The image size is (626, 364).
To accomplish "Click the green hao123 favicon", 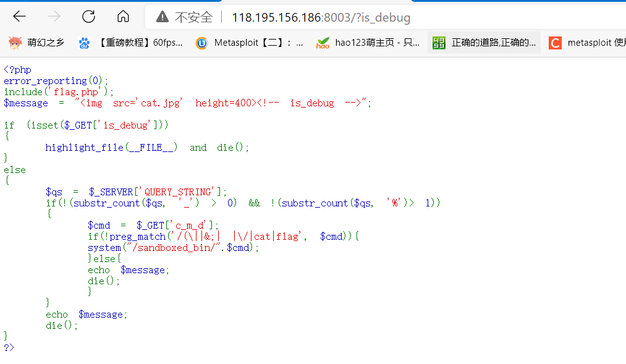I will [x=321, y=42].
